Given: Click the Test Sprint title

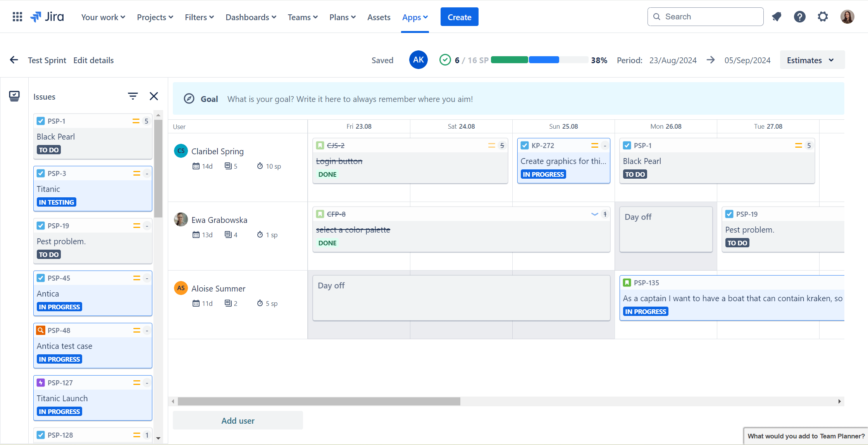Looking at the screenshot, I should tap(47, 60).
